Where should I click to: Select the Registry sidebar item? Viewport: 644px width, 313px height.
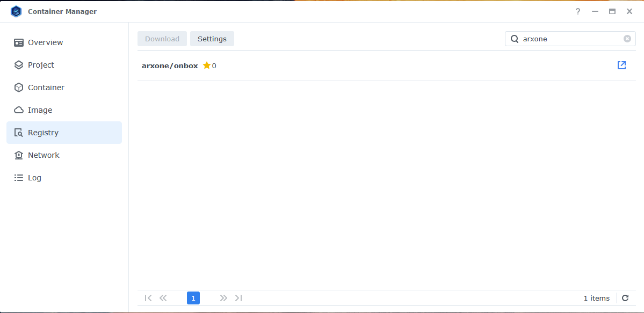[44, 132]
